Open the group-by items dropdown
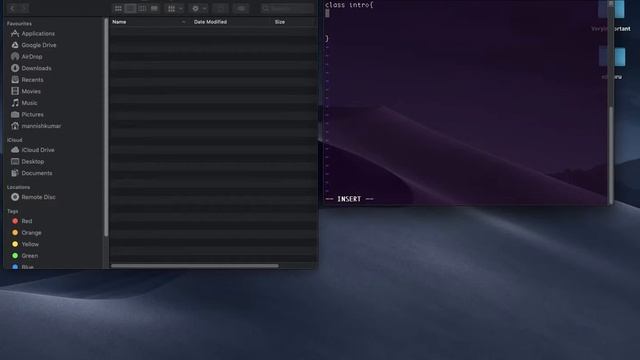 (x=175, y=8)
